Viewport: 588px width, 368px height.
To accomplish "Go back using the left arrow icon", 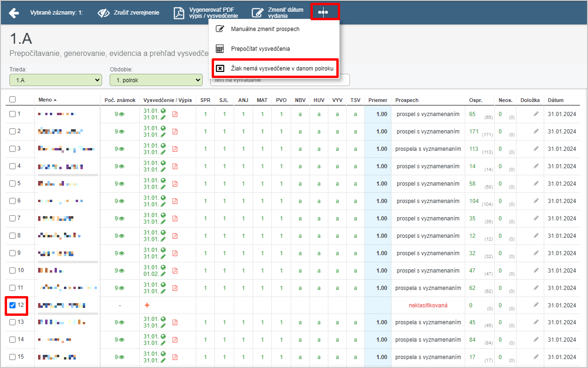I will (x=14, y=13).
